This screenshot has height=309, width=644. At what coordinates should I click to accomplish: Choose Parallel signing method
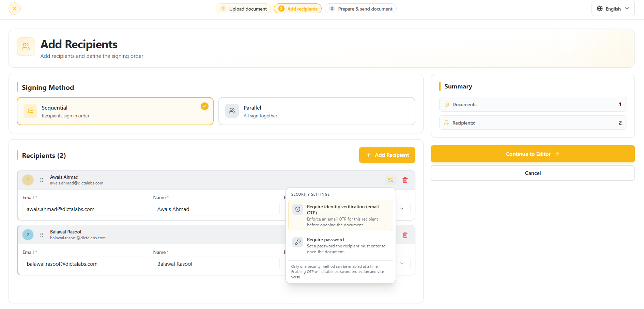coord(317,111)
